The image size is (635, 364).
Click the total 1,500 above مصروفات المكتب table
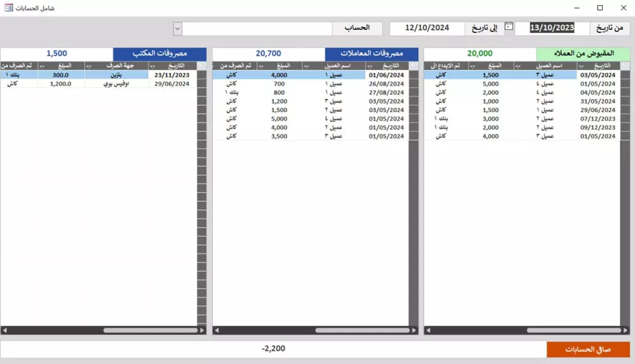coord(57,53)
